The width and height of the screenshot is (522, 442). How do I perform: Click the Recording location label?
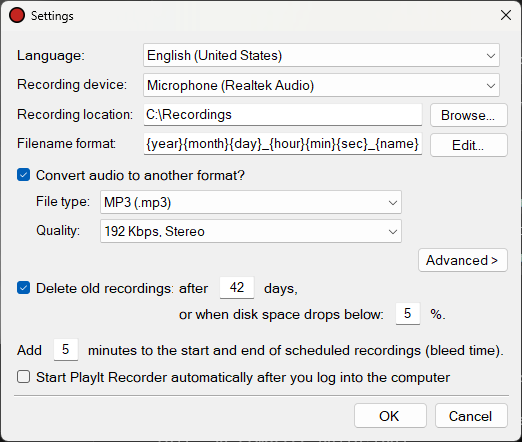click(75, 114)
